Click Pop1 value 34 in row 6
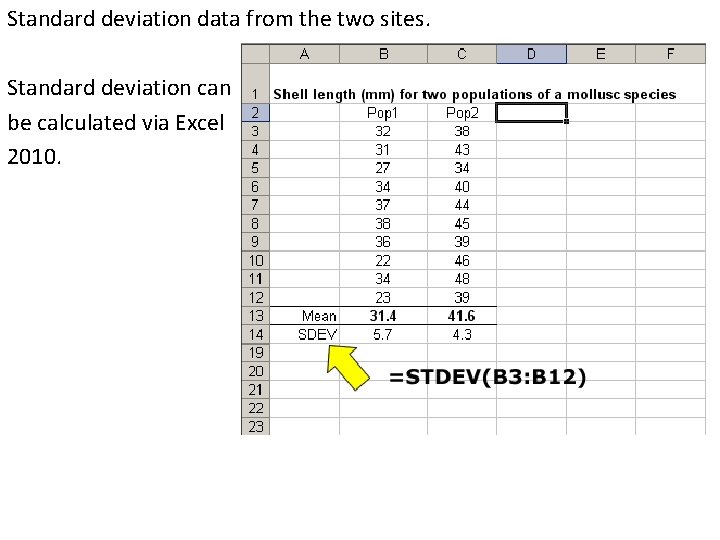This screenshot has height=540, width=720. pyautogui.click(x=383, y=186)
